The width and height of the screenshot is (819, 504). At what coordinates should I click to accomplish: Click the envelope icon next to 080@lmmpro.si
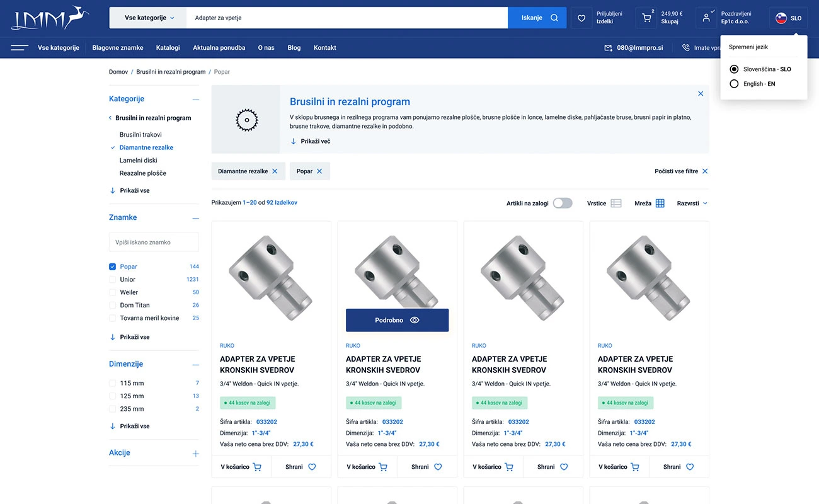[x=607, y=47]
